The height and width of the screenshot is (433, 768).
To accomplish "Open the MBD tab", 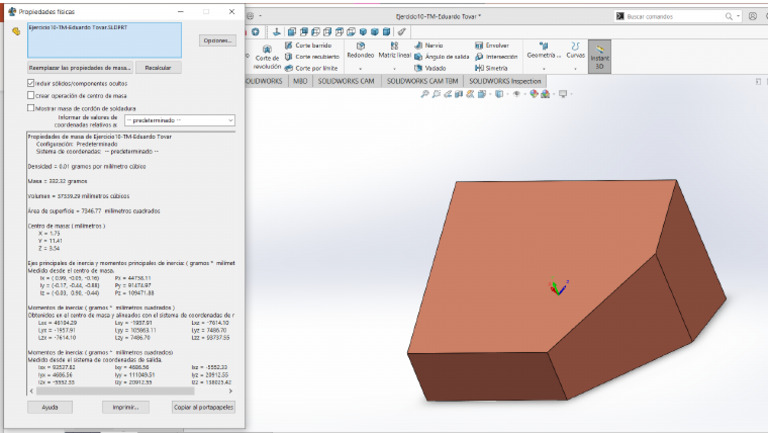I will (300, 80).
